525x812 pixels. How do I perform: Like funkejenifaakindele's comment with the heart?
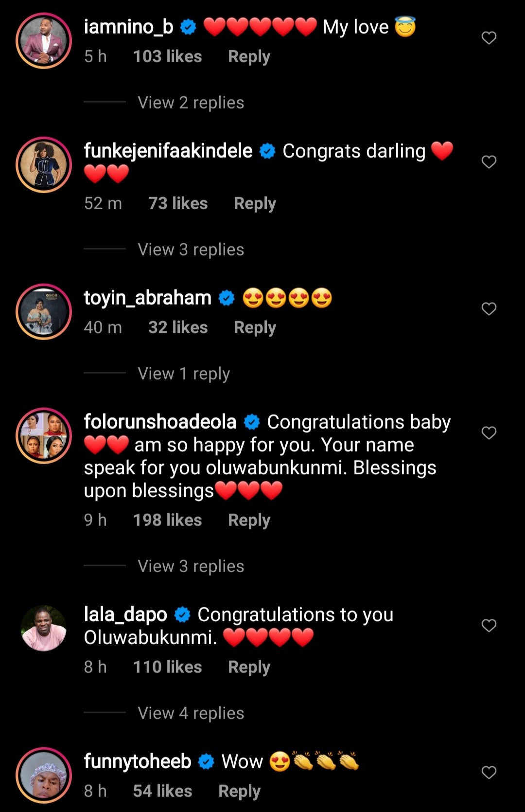(489, 162)
